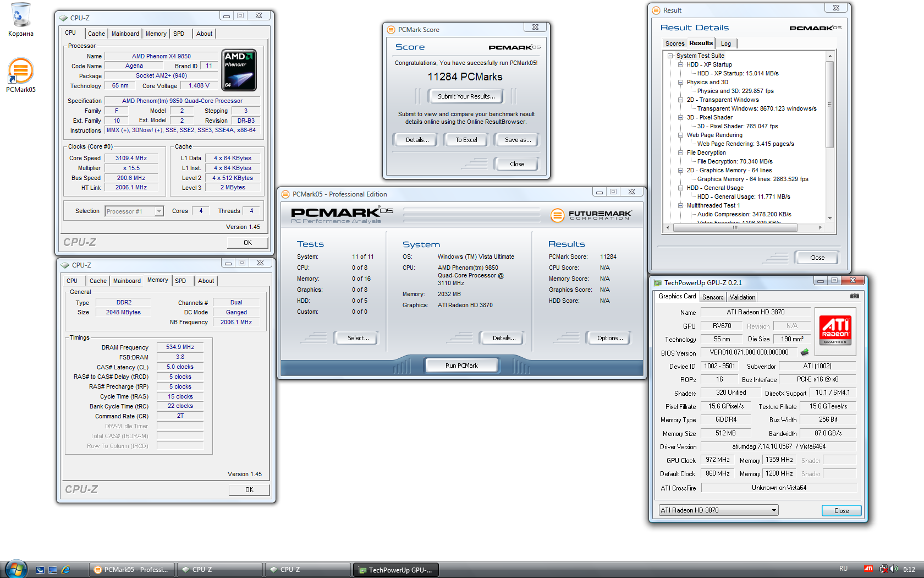Collapse the 2D - Transparent Windows node
The width and height of the screenshot is (924, 578).
tap(680, 100)
